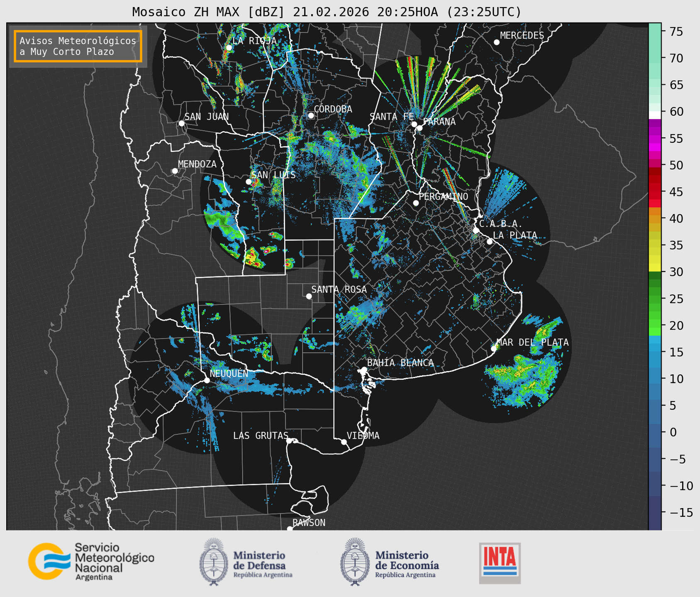Click the Bahía Blanca city marker dot
This screenshot has width=700, height=597.
(364, 369)
